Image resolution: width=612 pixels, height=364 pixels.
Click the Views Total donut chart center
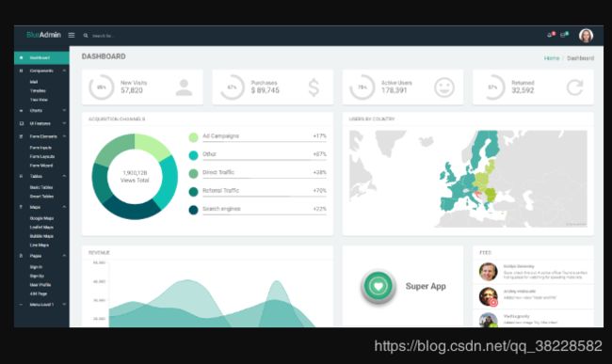point(135,177)
